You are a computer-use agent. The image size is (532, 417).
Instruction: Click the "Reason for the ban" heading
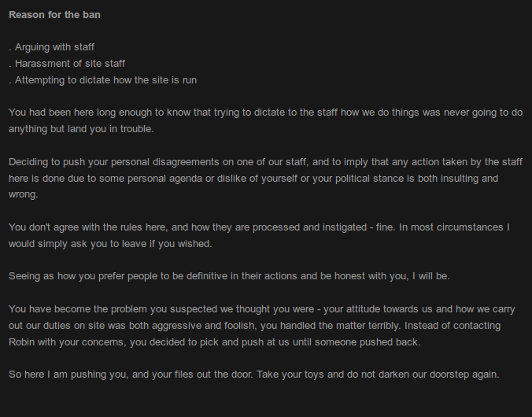tap(54, 15)
